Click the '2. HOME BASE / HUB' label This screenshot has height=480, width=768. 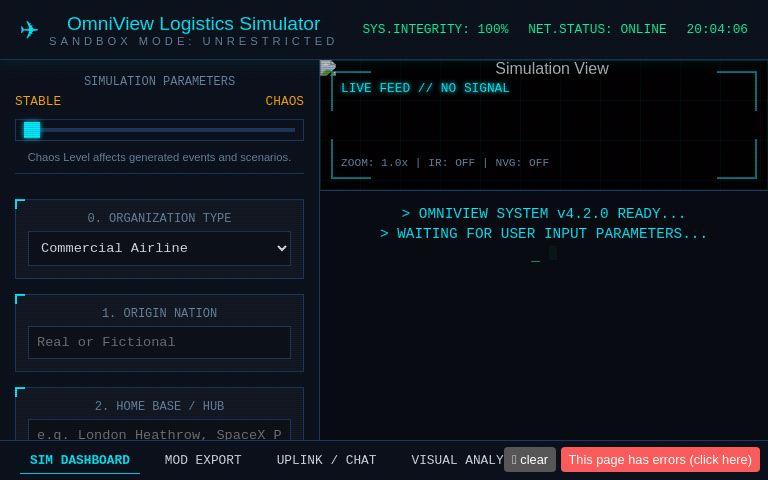(x=159, y=406)
